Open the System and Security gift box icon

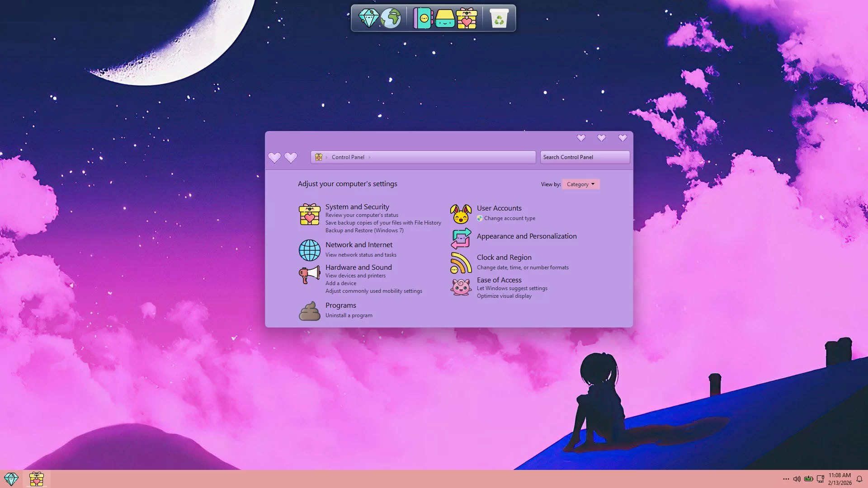pyautogui.click(x=309, y=214)
